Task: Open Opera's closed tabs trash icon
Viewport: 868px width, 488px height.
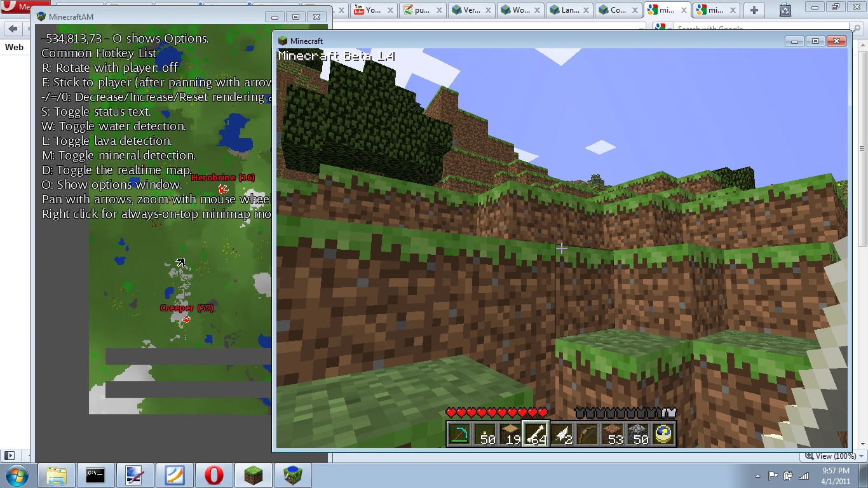Action: (785, 10)
